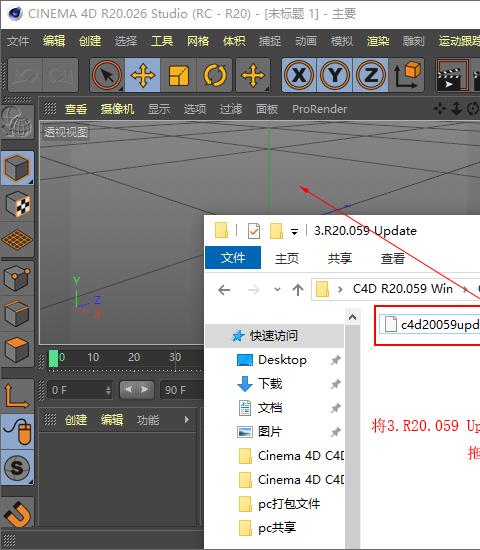Click Render View clapperboard icon
The image size is (480, 550).
pos(452,75)
